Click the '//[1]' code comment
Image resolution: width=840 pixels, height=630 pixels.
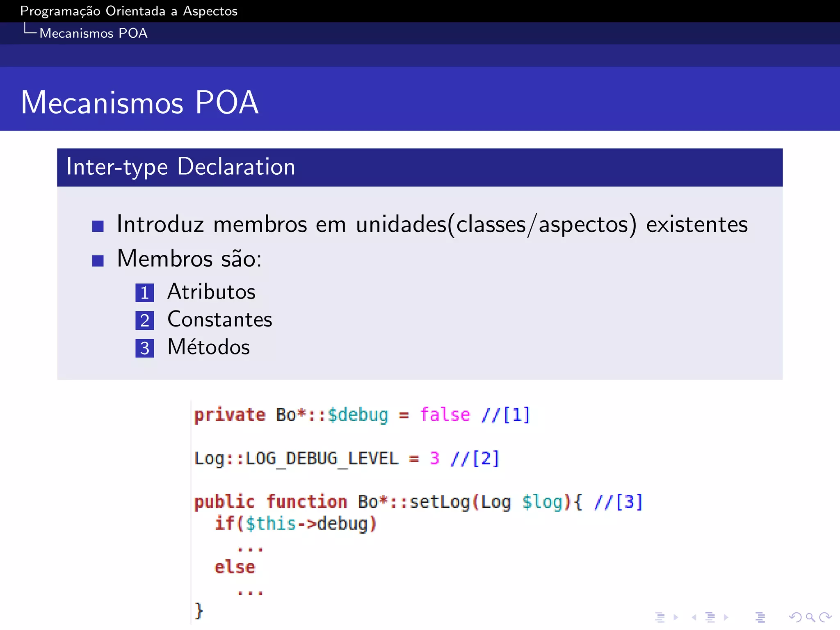coord(506,415)
